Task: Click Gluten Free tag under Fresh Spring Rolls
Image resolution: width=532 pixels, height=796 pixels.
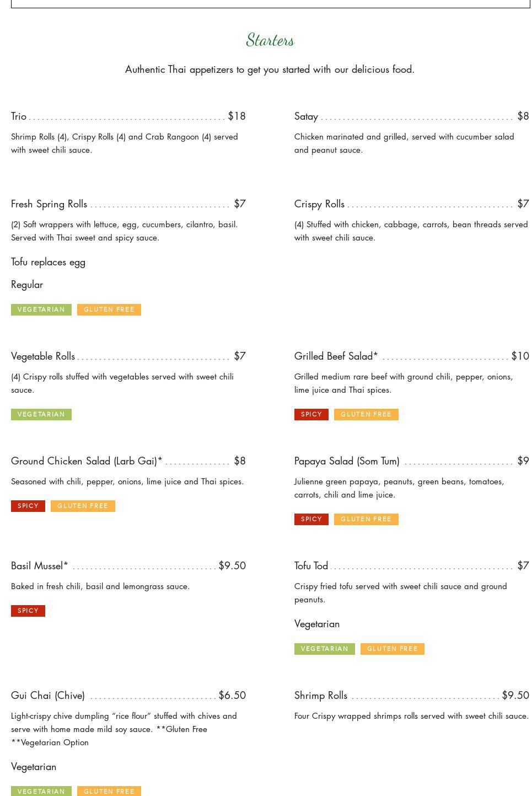Action: coord(109,309)
